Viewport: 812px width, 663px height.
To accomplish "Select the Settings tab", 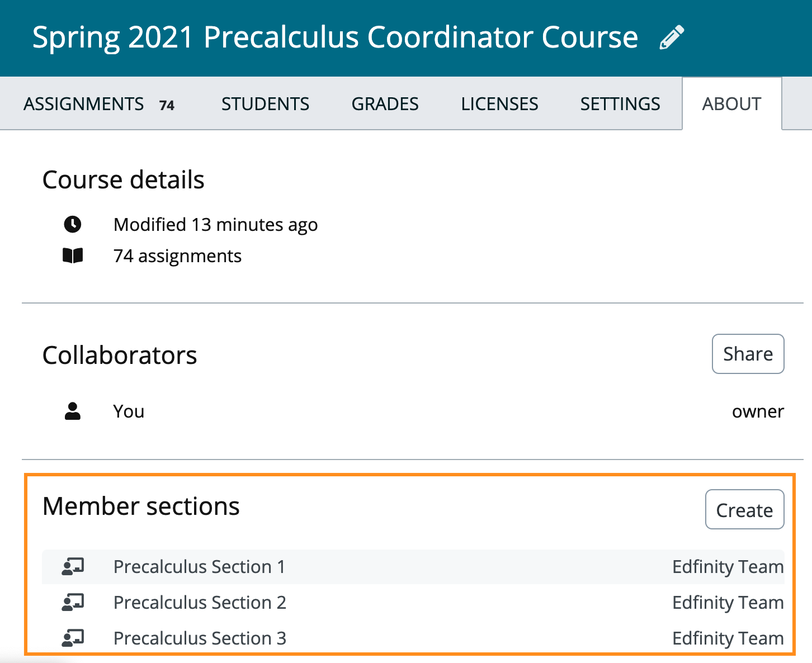I will click(620, 104).
